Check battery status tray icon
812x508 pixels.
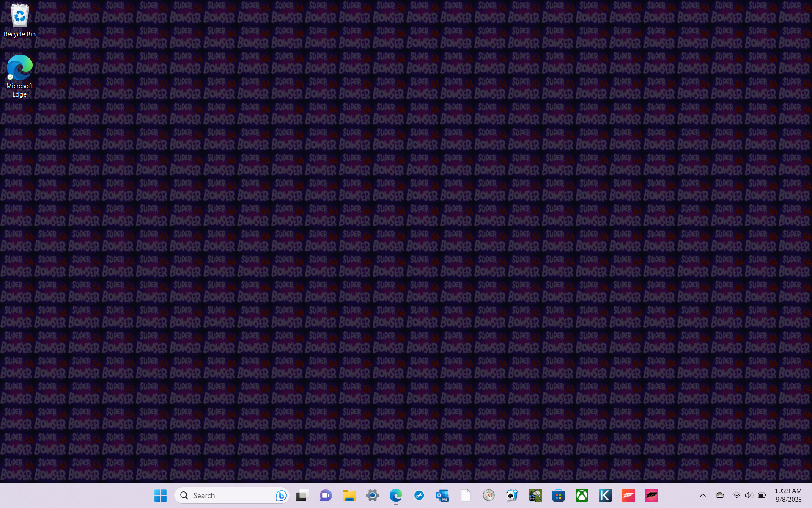pos(762,495)
